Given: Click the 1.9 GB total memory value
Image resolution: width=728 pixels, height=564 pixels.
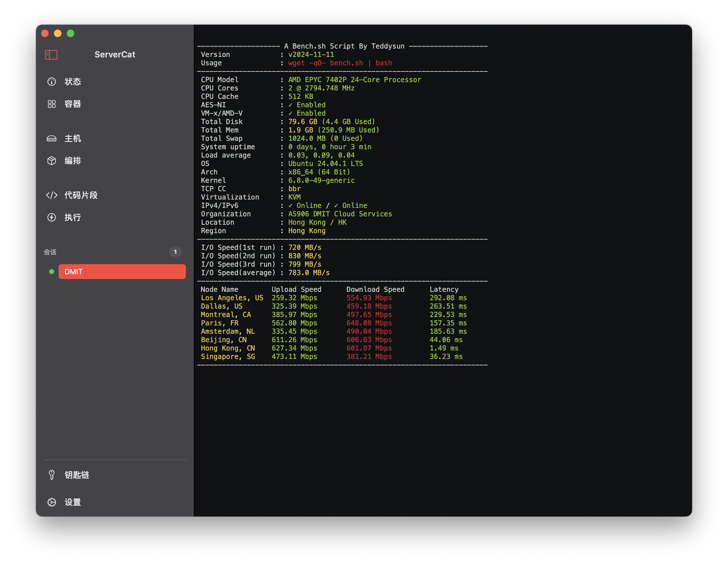Looking at the screenshot, I should point(301,130).
